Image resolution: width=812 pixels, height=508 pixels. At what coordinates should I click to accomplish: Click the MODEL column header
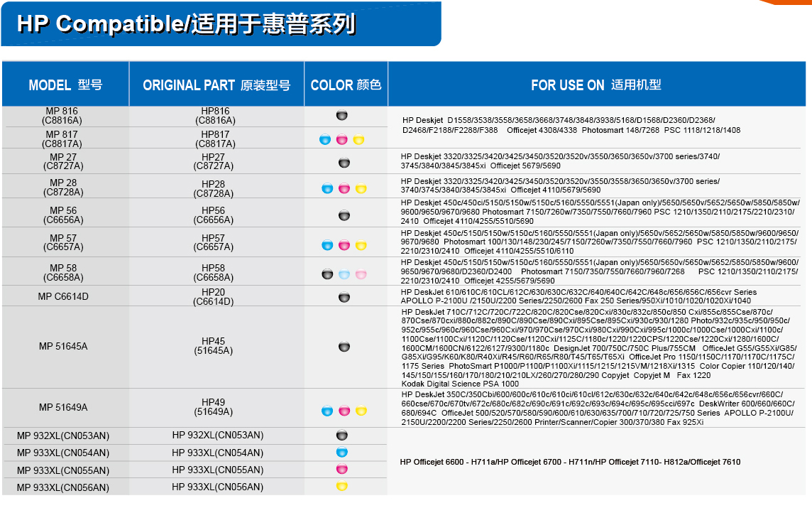click(x=65, y=85)
